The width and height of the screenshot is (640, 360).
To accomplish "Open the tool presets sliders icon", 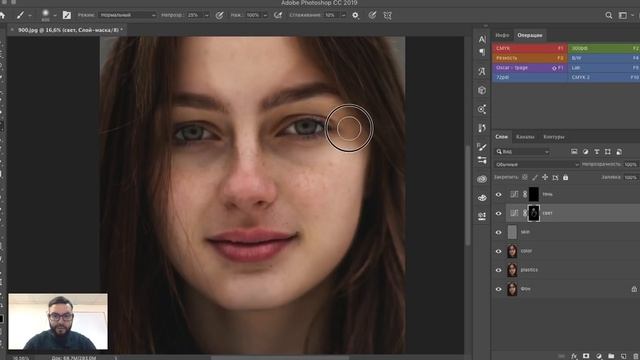I will click(x=482, y=160).
